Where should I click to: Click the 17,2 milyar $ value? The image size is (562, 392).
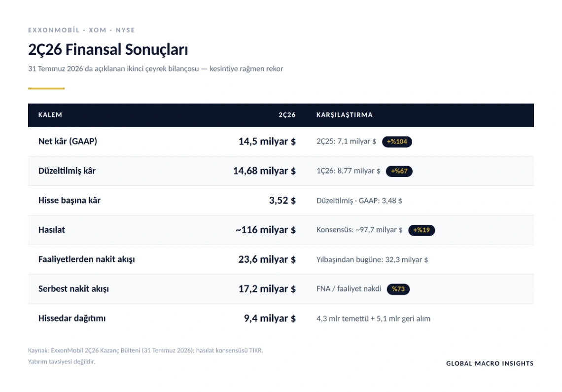(267, 289)
